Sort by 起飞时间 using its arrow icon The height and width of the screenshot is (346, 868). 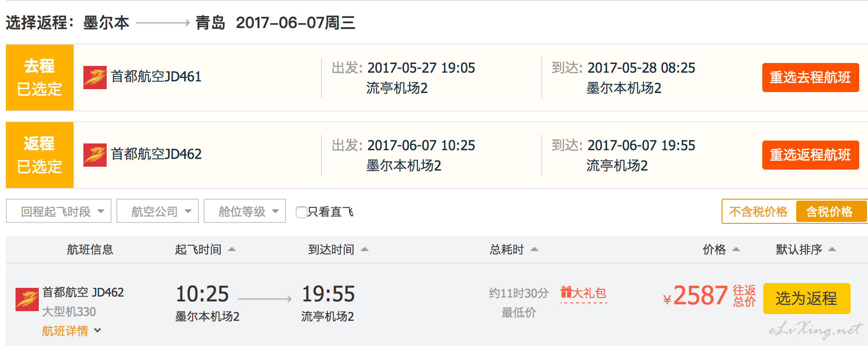[232, 250]
